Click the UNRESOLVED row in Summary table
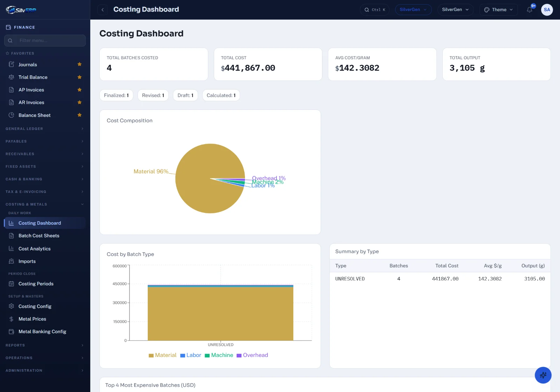Screen dimensions: 560x392 [440, 279]
